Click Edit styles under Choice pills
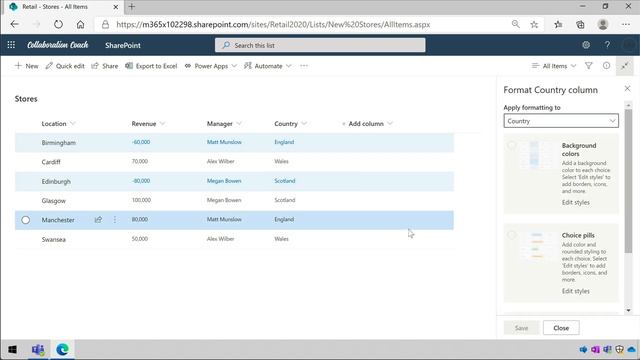Viewport: 640px width, 360px height. coord(576,291)
